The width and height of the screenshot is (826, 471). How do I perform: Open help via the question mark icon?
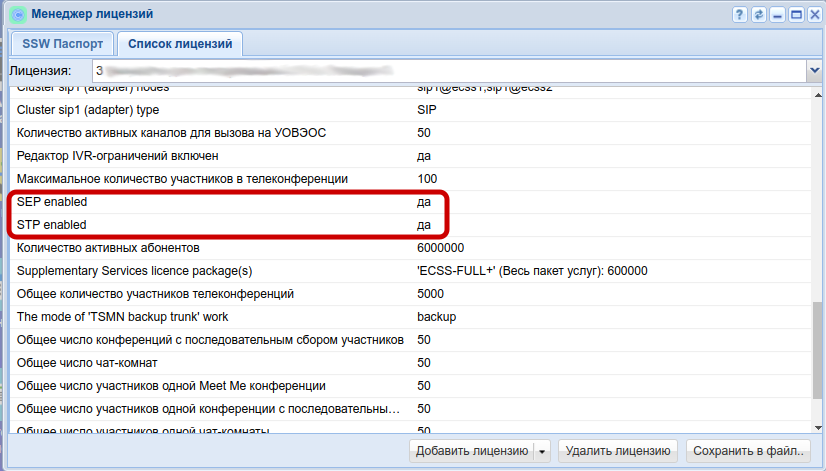740,14
